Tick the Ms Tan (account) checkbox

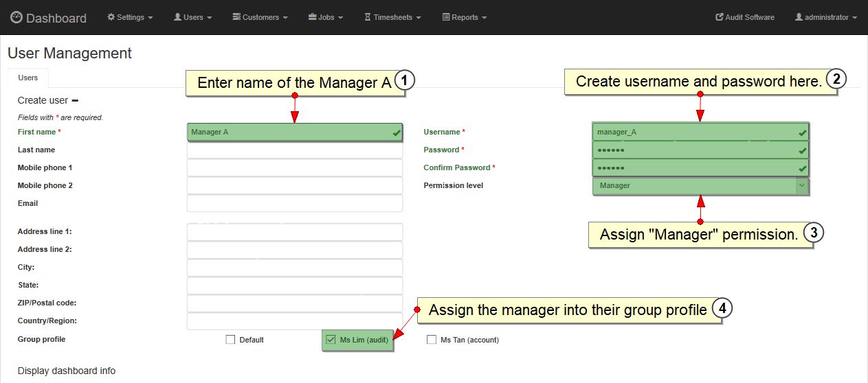pos(432,340)
